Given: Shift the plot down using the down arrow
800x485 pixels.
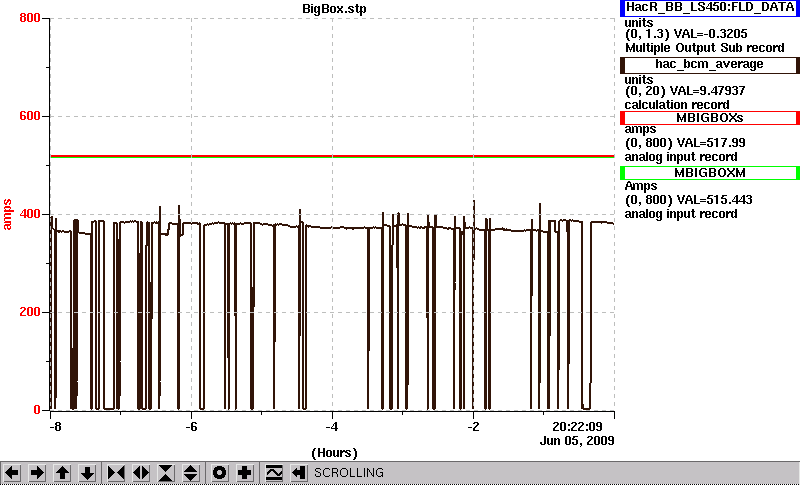Looking at the screenshot, I should [x=87, y=473].
